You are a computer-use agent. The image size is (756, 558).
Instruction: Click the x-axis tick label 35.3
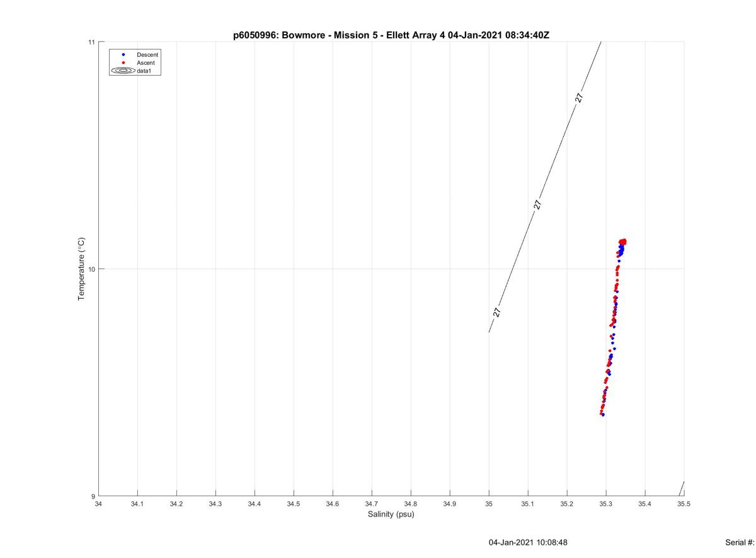pos(606,504)
